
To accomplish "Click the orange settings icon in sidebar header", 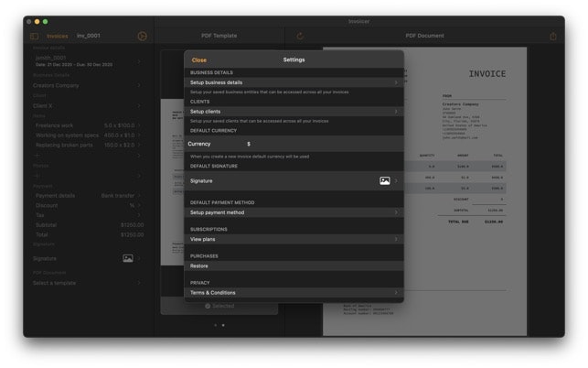I will pyautogui.click(x=142, y=36).
